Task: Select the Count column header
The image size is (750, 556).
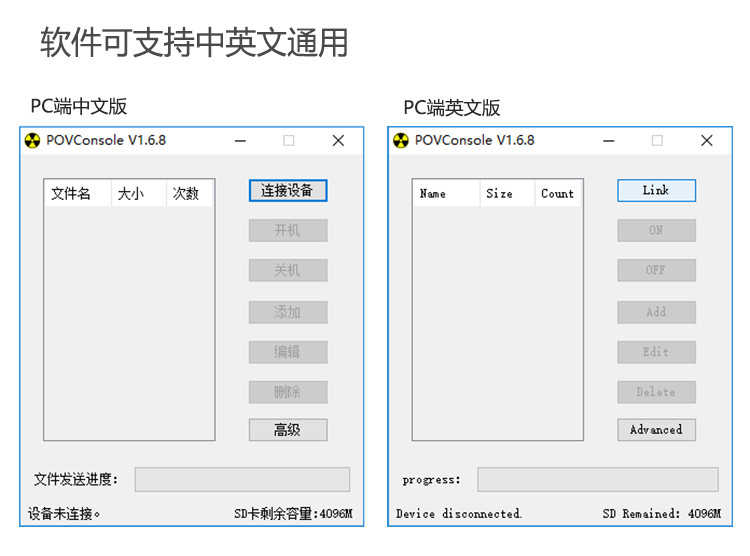Action: 558,194
